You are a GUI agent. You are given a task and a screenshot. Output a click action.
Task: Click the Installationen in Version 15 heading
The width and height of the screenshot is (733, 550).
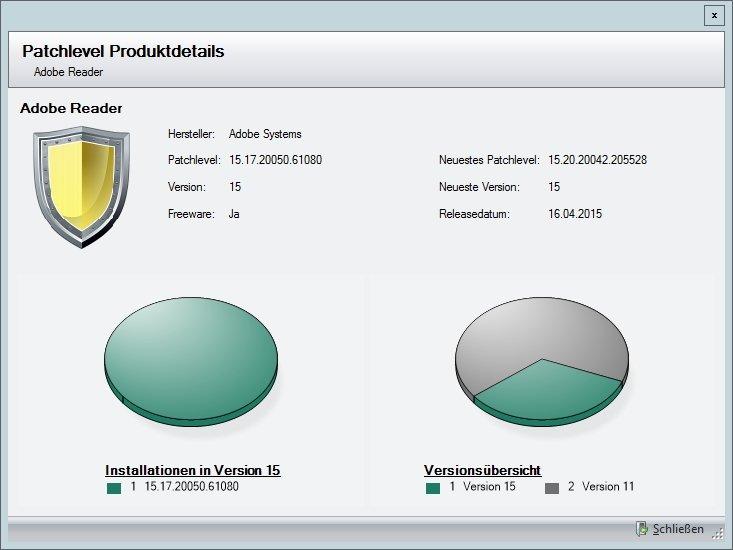coord(193,470)
